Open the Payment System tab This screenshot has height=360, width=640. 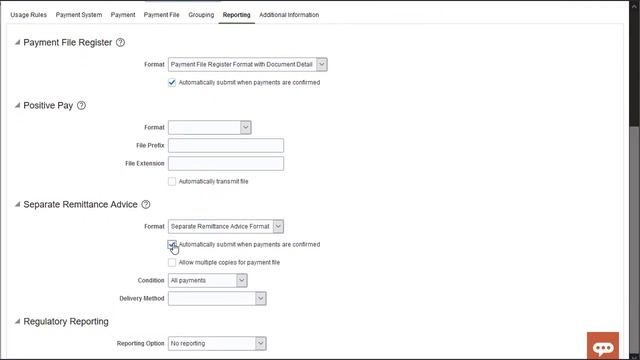[x=79, y=15]
